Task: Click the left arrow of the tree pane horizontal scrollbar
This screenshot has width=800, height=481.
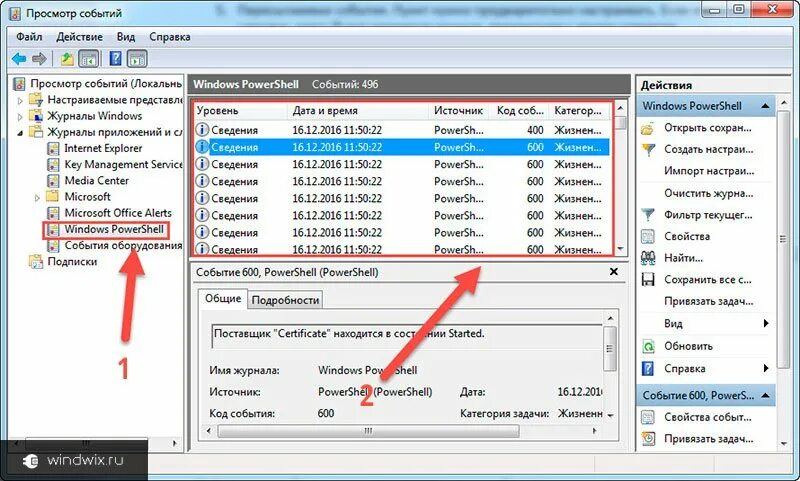Action: tap(16, 443)
